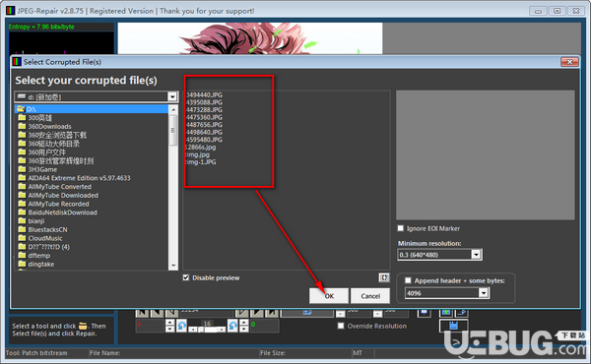591x364 pixels.
Task: Click the File Size status field
Action: (x=305, y=353)
